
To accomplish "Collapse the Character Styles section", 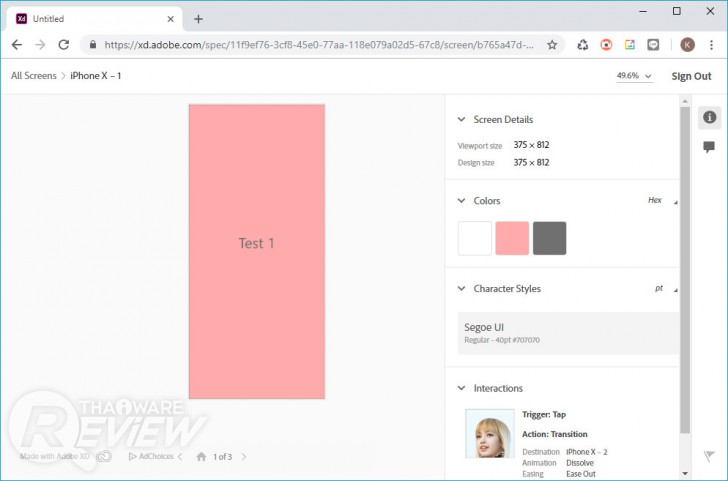I will pos(462,288).
